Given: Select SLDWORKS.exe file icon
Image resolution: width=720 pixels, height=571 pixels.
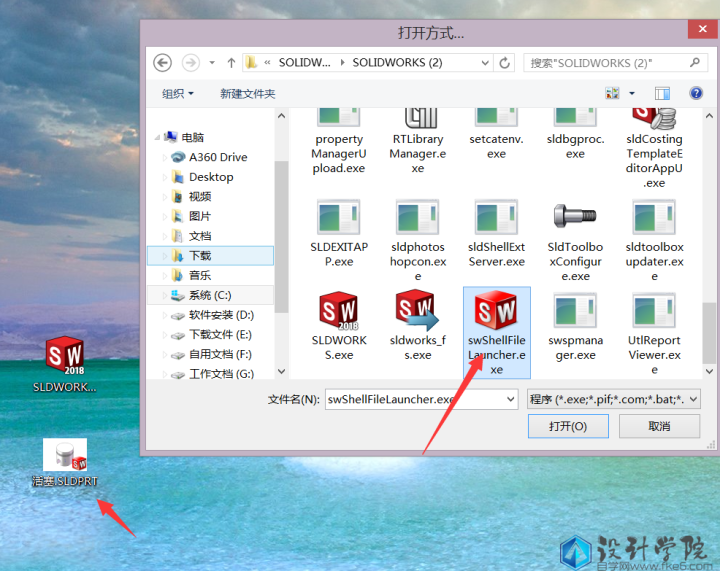Looking at the screenshot, I should (x=339, y=314).
